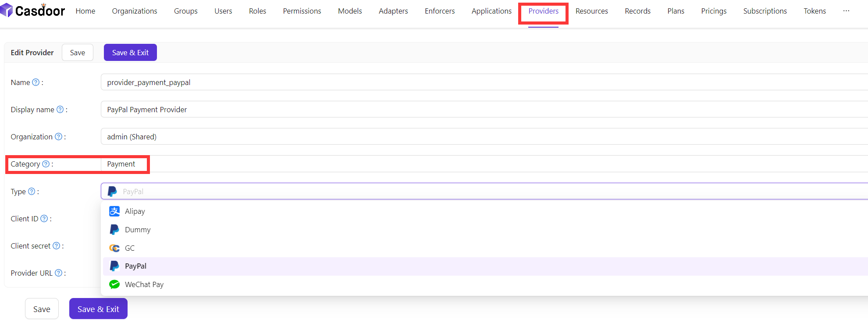Click the help icon beside Type
868x330 pixels.
[32, 192]
